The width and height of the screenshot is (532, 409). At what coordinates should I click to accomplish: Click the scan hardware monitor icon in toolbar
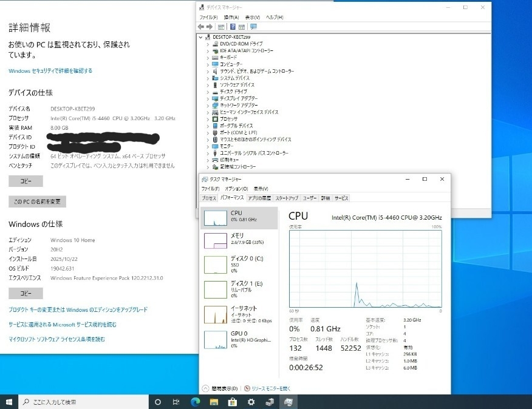coord(253,27)
